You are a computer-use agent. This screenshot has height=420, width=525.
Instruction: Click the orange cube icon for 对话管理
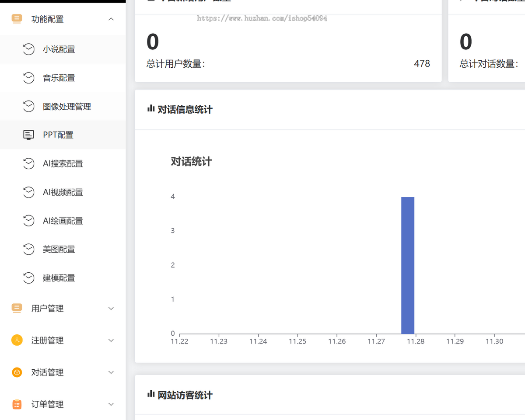(17, 372)
